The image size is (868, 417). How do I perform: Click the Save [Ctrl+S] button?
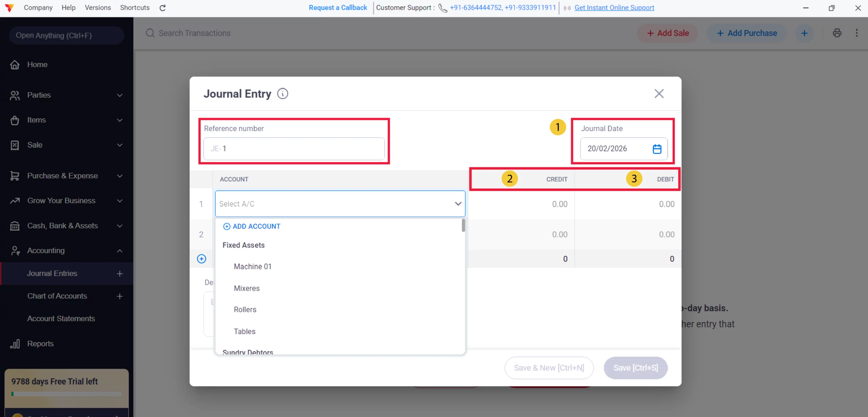click(x=635, y=368)
